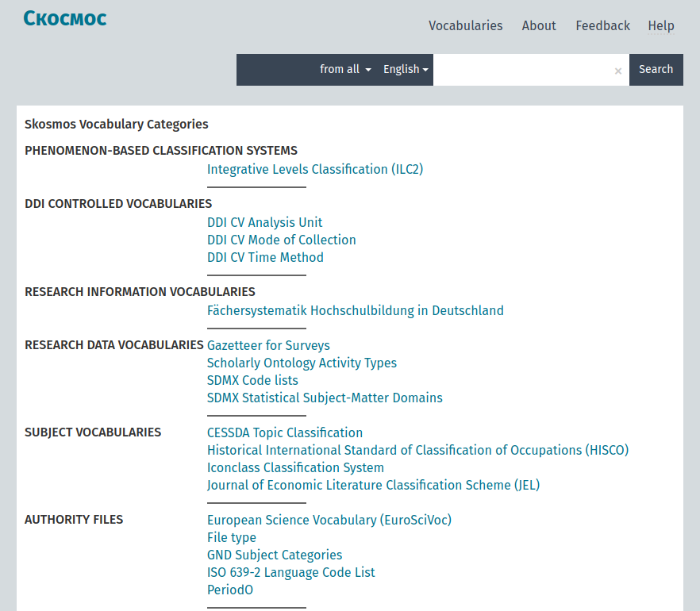Viewport: 700px width, 611px height.
Task: Click 'AUTHORITY FILES' category label
Action: click(74, 520)
